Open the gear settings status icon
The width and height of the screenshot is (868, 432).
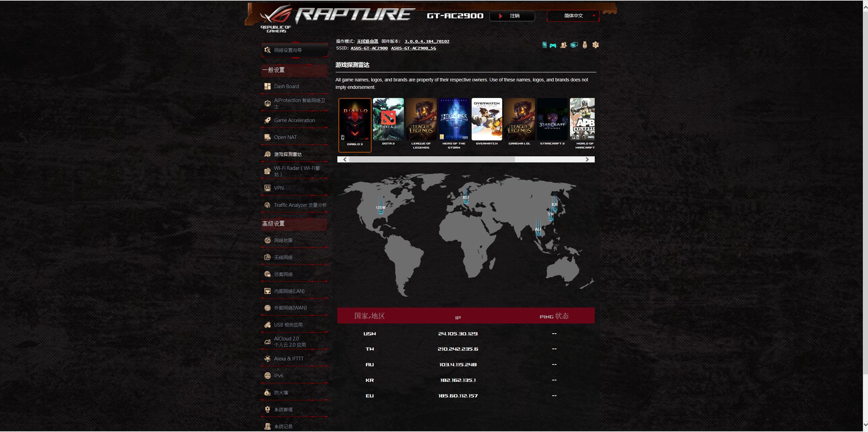pos(595,45)
